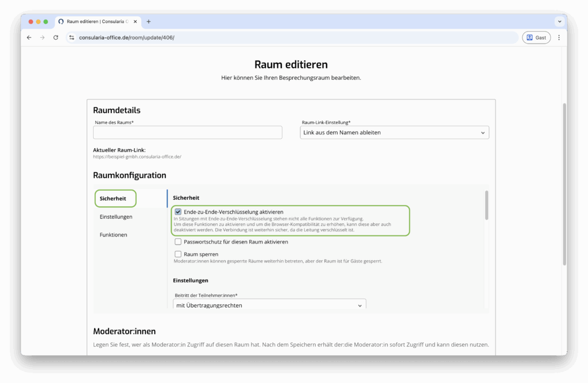
Task: Enable Passwortschutz für diesen Raum checkbox
Action: 178,242
